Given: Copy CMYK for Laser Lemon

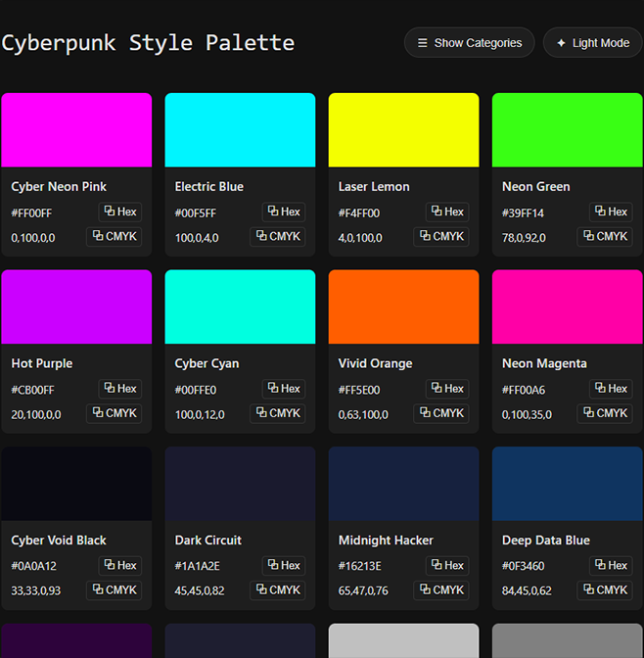Looking at the screenshot, I should click(441, 236).
